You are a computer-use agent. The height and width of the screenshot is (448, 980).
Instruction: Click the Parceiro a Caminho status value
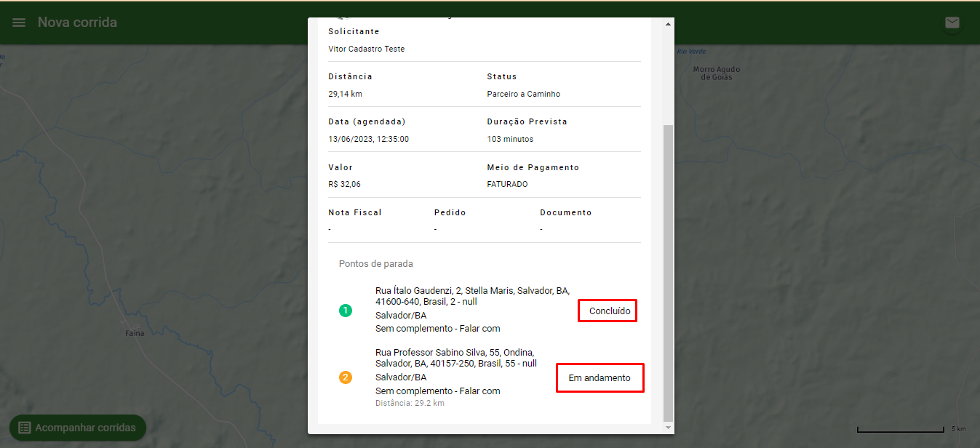(523, 94)
